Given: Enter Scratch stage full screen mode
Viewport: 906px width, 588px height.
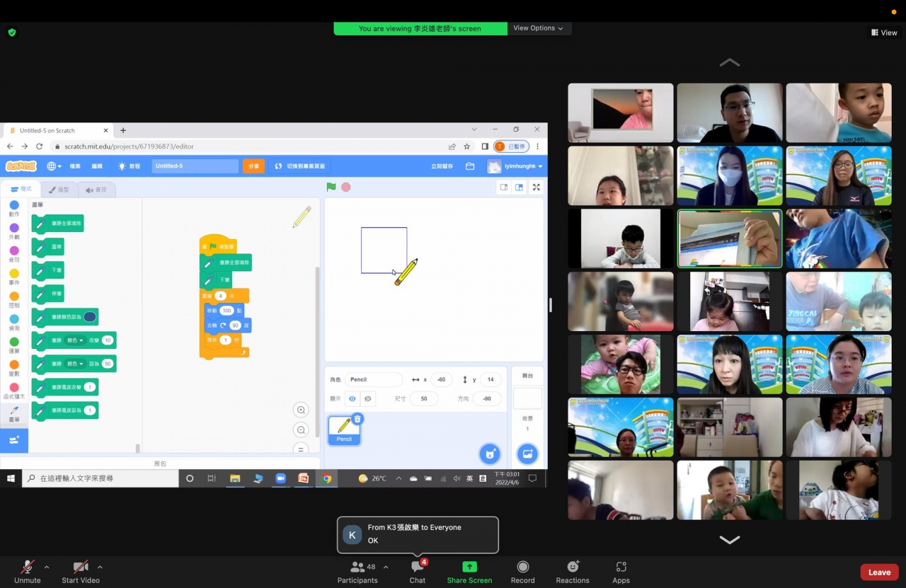Looking at the screenshot, I should click(x=537, y=188).
